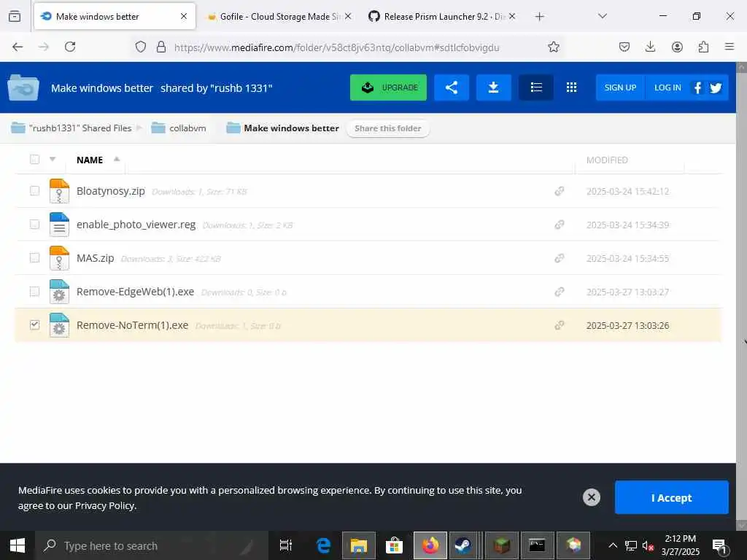Check the enable_photo_viewer.reg checkbox
The image size is (747, 560).
pyautogui.click(x=34, y=225)
